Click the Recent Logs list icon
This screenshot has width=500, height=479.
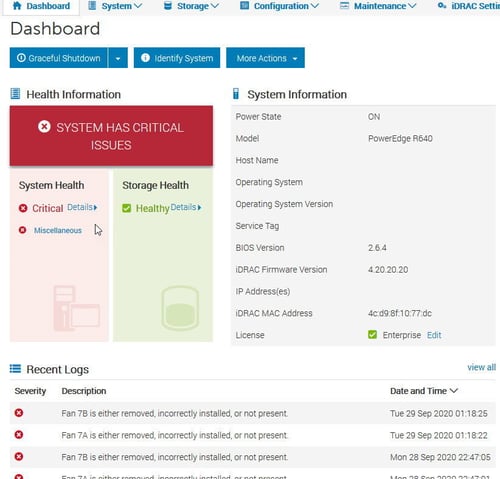click(15, 369)
